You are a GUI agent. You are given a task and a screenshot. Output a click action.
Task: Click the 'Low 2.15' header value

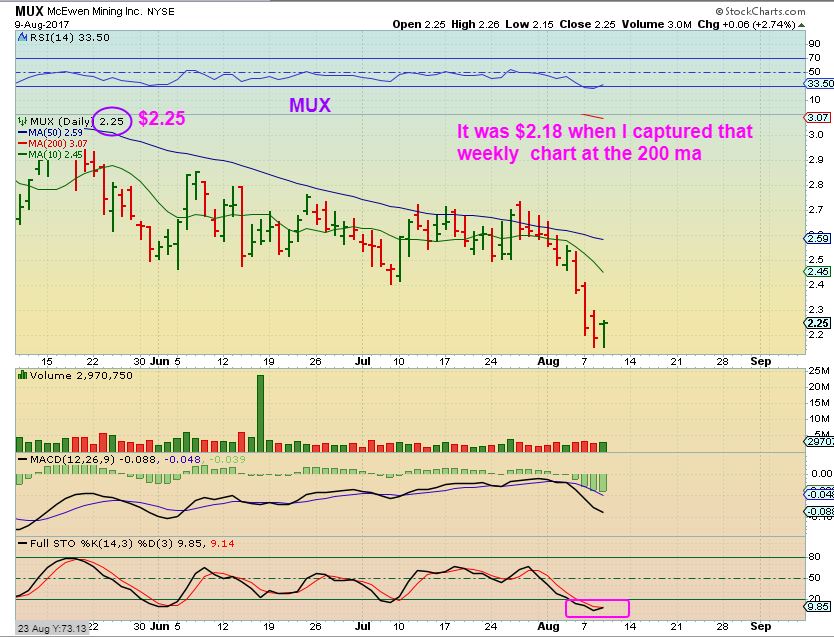point(529,24)
